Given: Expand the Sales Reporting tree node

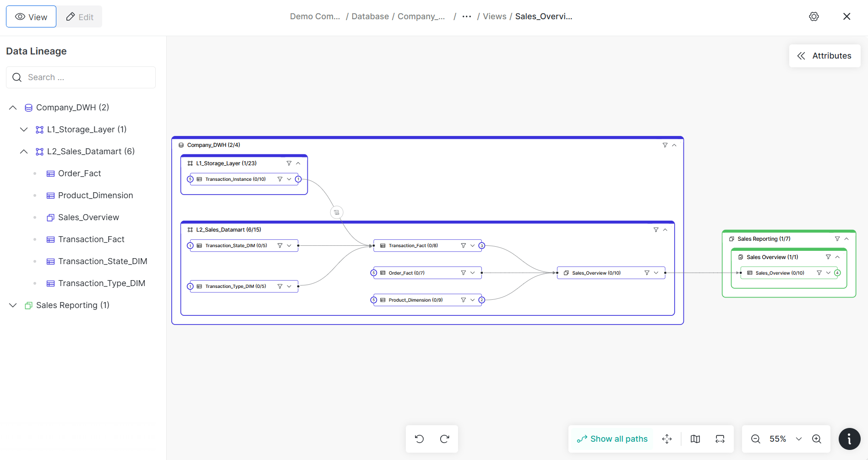Looking at the screenshot, I should tap(13, 305).
